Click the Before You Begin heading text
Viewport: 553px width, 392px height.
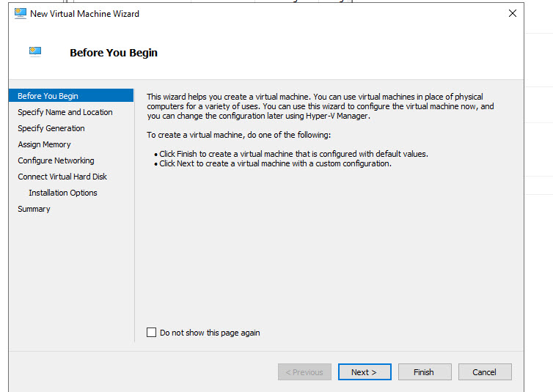[114, 53]
